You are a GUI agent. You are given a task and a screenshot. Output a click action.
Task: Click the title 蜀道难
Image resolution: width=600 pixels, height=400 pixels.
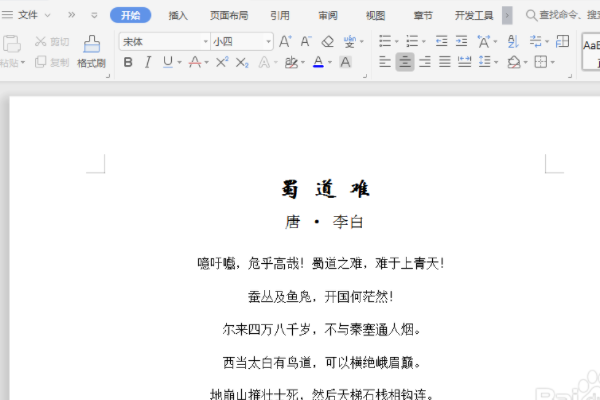326,189
